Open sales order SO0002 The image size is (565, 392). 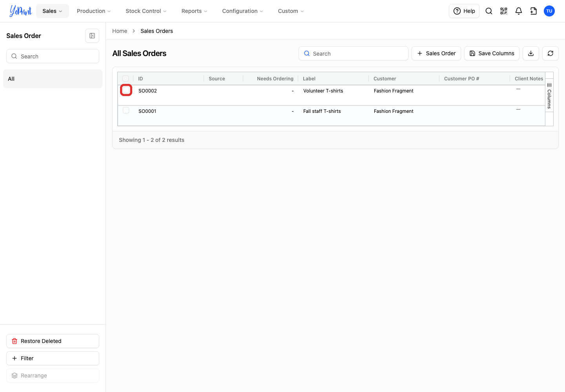[148, 91]
